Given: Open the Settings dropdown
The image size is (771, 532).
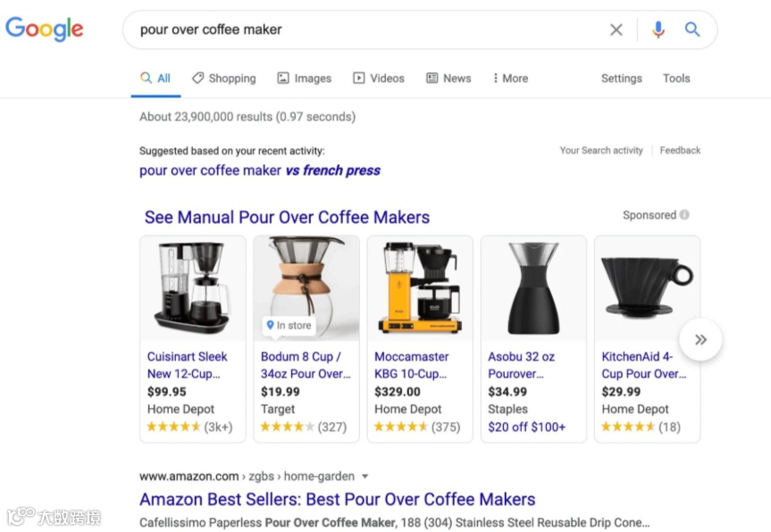Looking at the screenshot, I should pyautogui.click(x=622, y=79).
